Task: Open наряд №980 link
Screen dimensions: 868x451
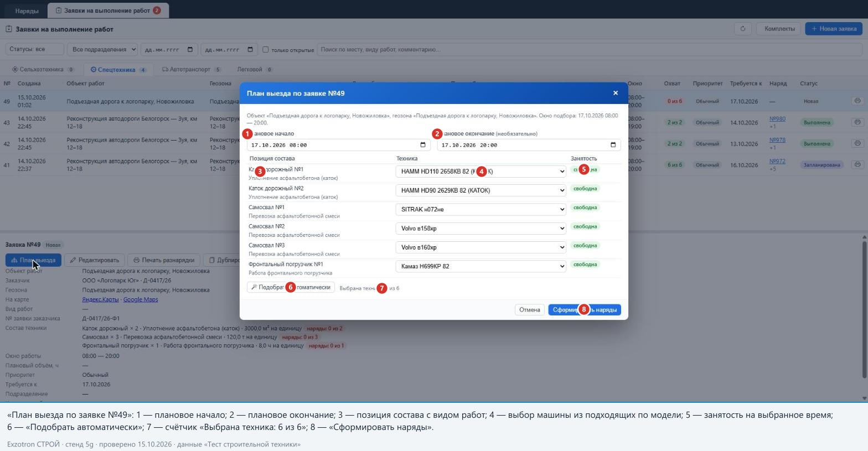Action: 777,119
